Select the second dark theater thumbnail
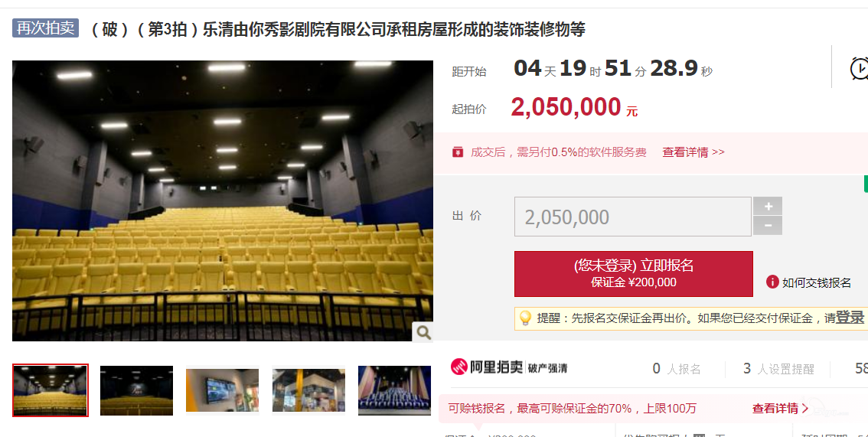The width and height of the screenshot is (868, 437). pyautogui.click(x=137, y=390)
